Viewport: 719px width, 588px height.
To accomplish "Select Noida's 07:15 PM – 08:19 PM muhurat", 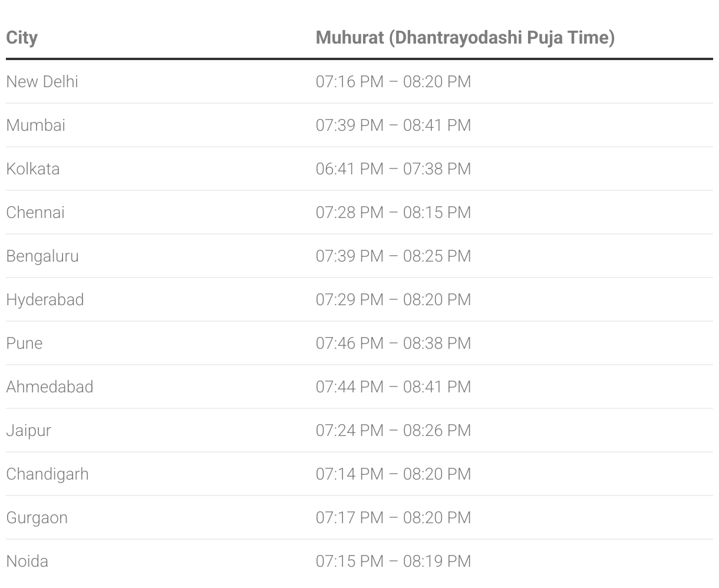I will 393,561.
